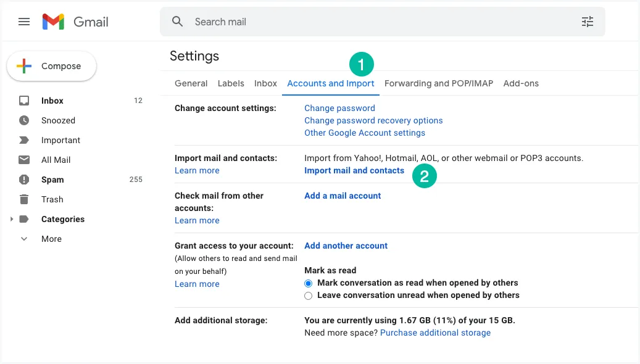640x364 pixels.
Task: Select the Snoozed clock icon
Action: [23, 120]
